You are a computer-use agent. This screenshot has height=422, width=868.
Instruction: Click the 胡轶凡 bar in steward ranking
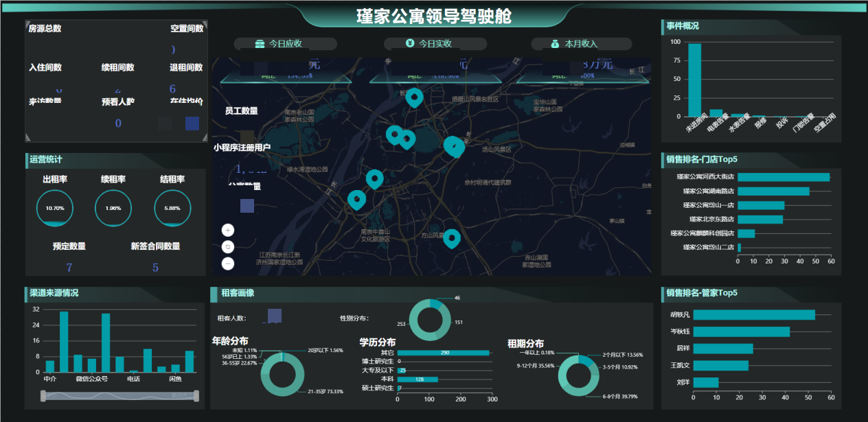753,315
